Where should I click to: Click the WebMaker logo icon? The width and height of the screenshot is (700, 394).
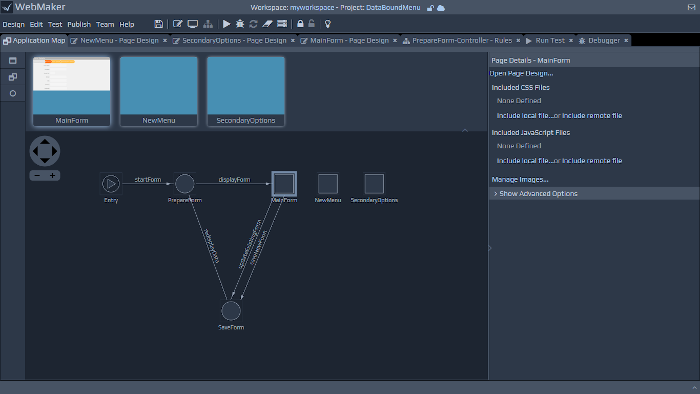[7, 7]
